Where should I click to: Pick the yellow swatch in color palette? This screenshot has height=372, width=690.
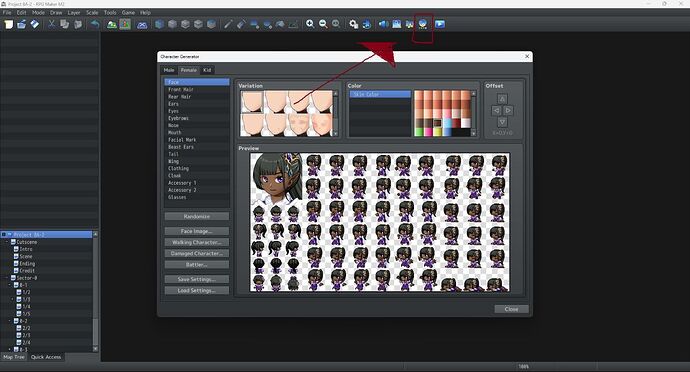pyautogui.click(x=437, y=132)
